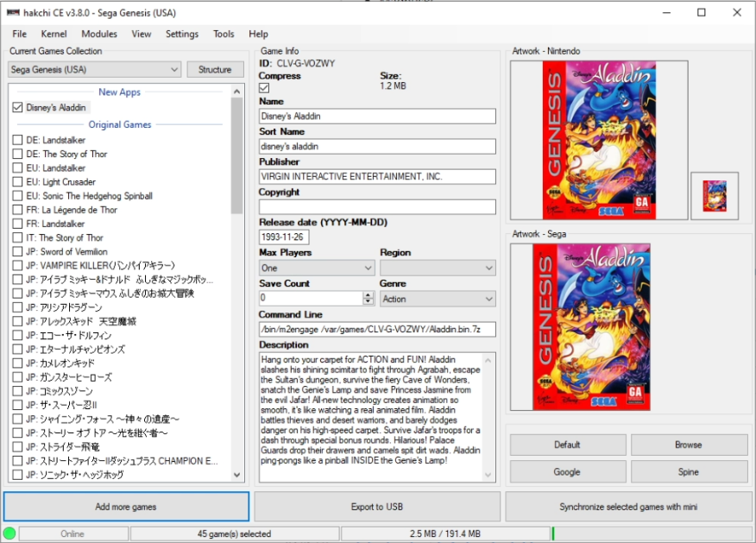Click the games list scrollbar thumb
This screenshot has height=543, width=756.
[236, 155]
